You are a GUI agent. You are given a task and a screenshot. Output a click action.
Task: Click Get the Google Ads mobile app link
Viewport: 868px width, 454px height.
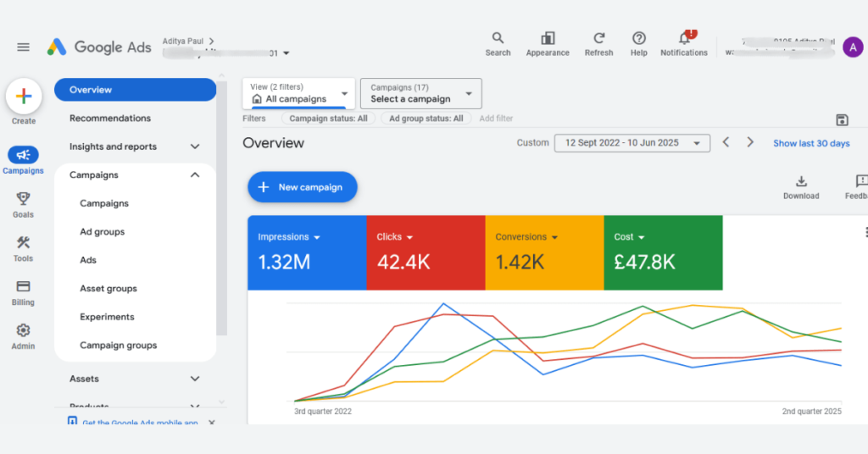(140, 423)
